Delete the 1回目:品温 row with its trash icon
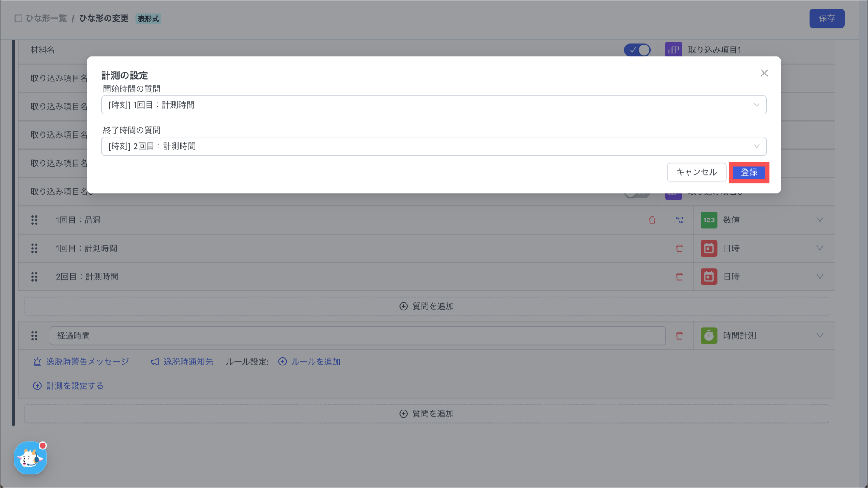The width and height of the screenshot is (868, 488). point(652,220)
